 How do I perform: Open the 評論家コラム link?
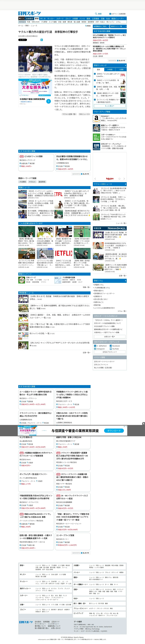[x=99, y=285]
